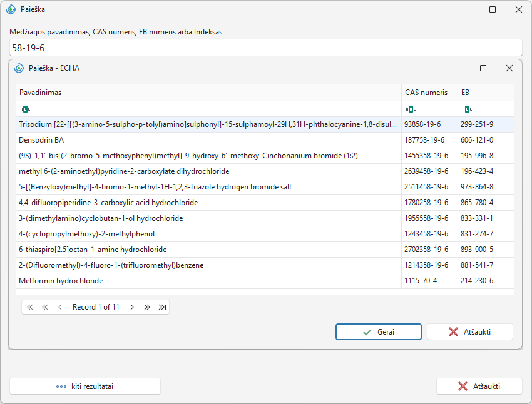Go to next record
Viewport: 532px width, 404px height.
132,307
